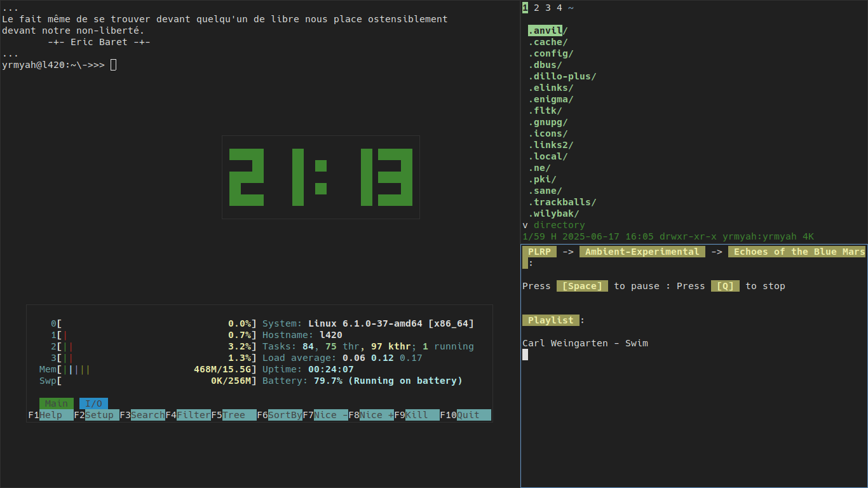Click the [Space] pause key label
The image size is (868, 488).
(582, 286)
